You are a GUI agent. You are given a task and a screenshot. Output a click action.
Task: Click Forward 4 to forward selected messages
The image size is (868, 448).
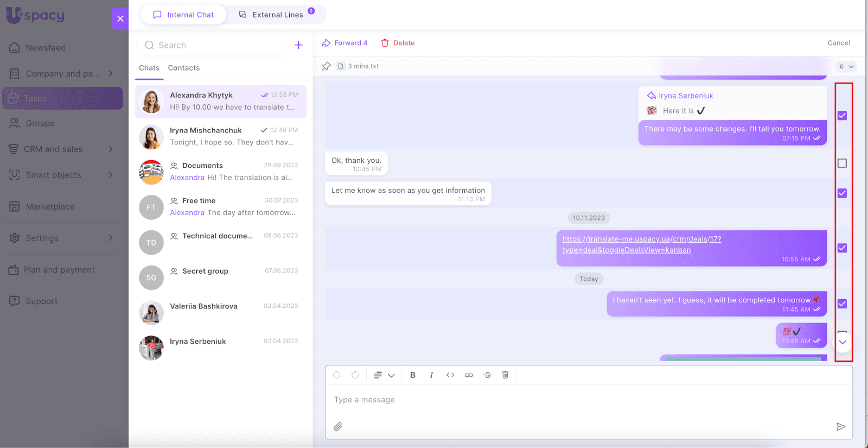pyautogui.click(x=345, y=43)
